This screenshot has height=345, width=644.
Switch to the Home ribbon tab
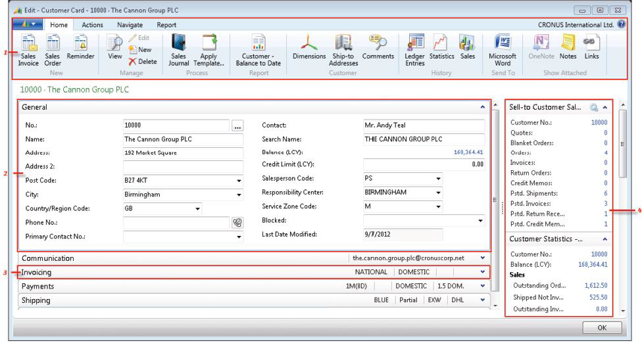coord(59,25)
